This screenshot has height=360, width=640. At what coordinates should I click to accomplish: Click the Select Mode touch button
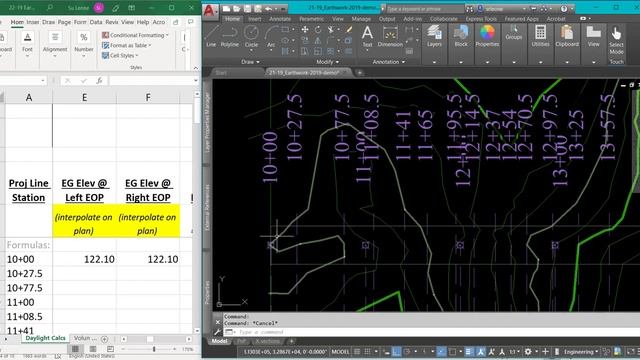(616, 40)
